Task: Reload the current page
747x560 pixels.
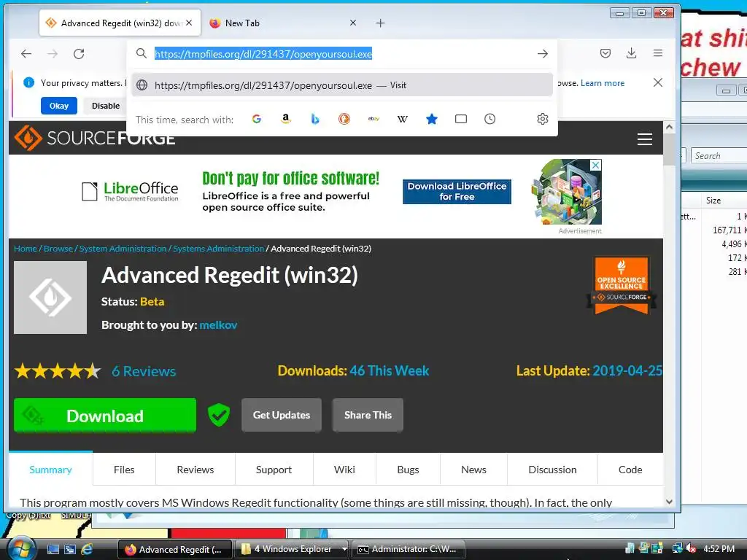Action: (x=79, y=54)
